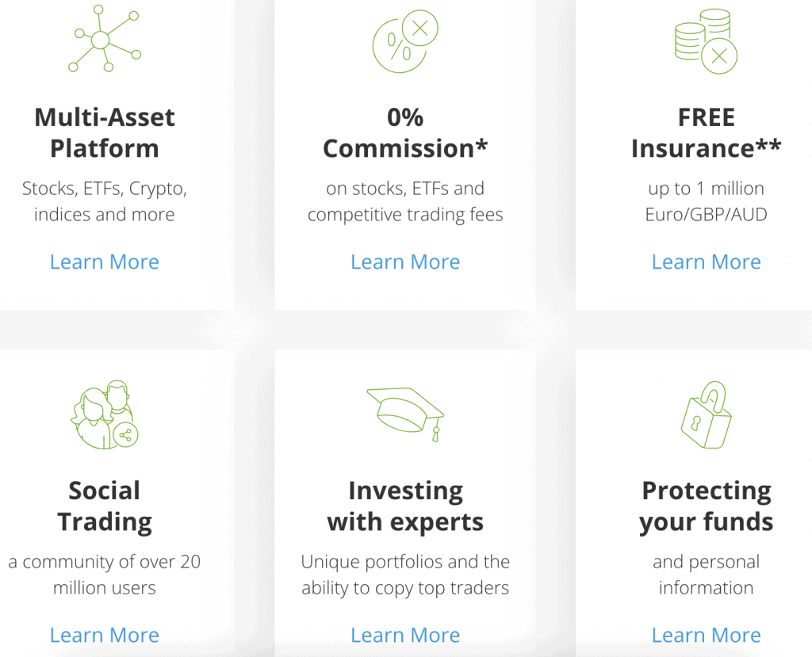
Task: Select the Protecting your funds heading
Action: coord(707,506)
